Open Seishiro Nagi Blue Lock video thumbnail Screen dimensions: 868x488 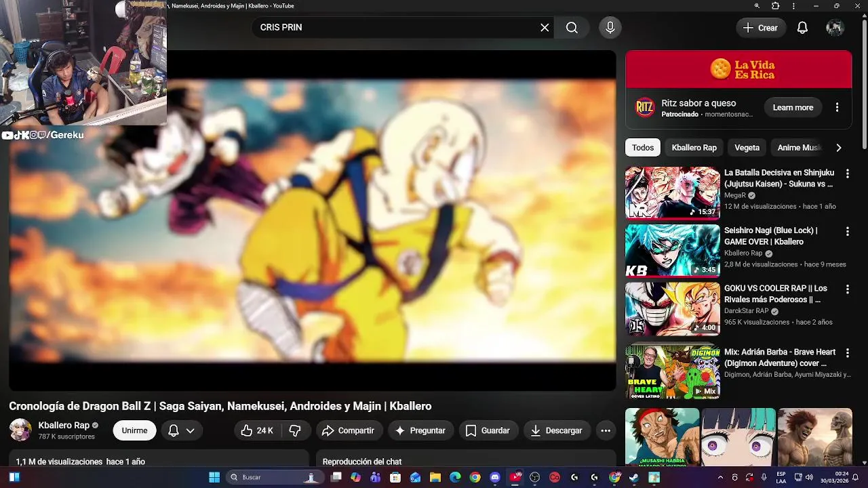[x=672, y=251]
